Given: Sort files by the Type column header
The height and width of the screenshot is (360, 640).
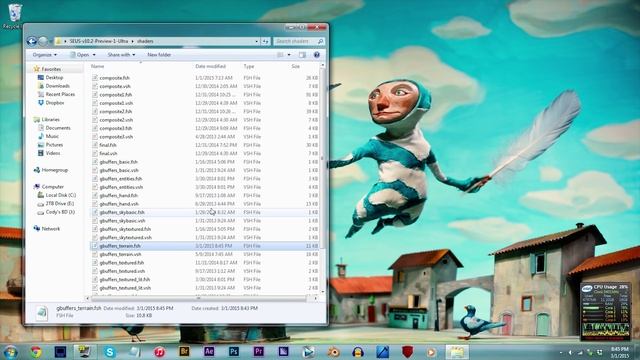Looking at the screenshot, I should coord(249,66).
